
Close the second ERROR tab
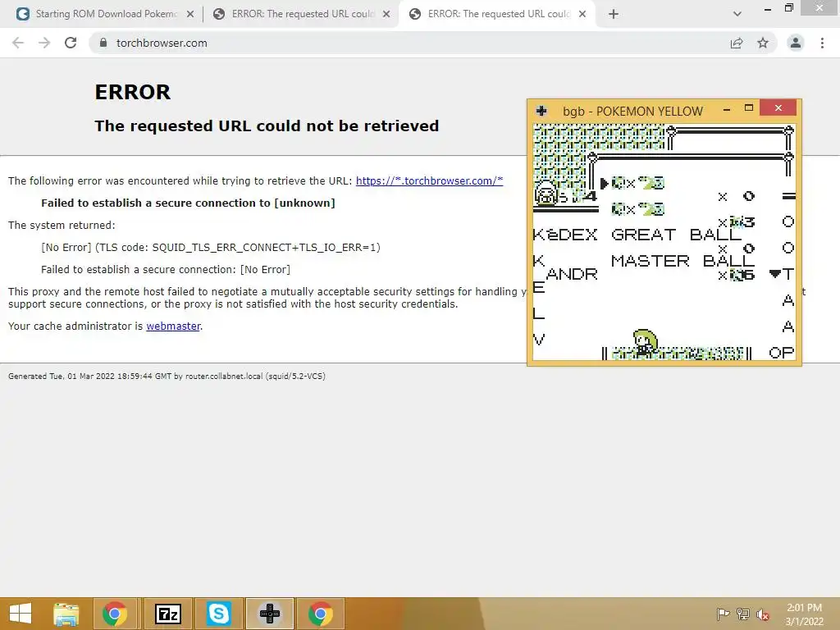(x=386, y=15)
